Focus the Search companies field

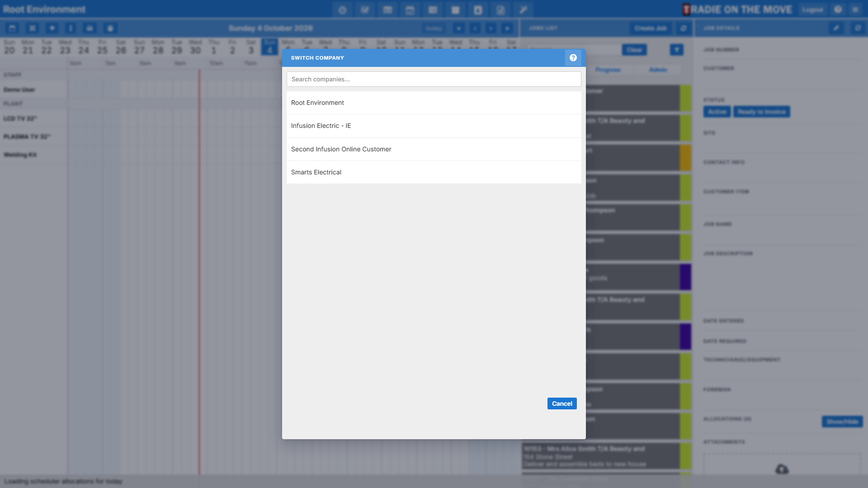434,79
